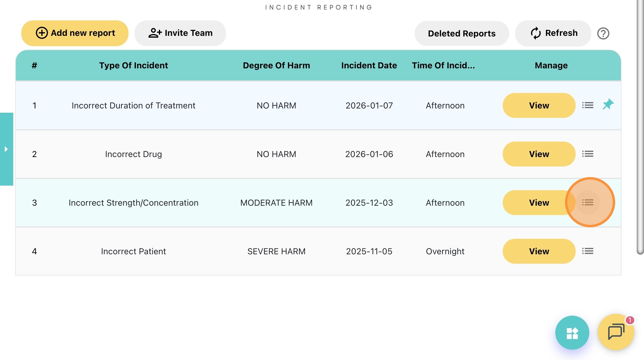Open the chat messages bubble
This screenshot has height=360, width=644.
pos(616,332)
